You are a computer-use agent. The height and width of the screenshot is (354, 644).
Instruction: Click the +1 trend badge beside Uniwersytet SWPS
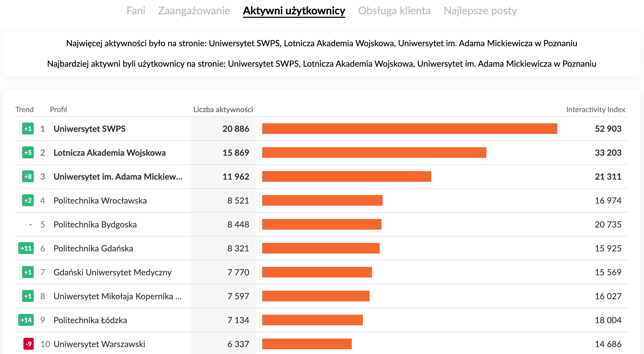(x=28, y=129)
